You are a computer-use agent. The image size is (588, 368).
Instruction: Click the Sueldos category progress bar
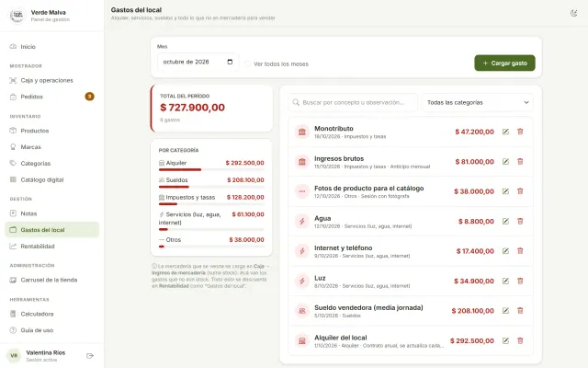(211, 187)
